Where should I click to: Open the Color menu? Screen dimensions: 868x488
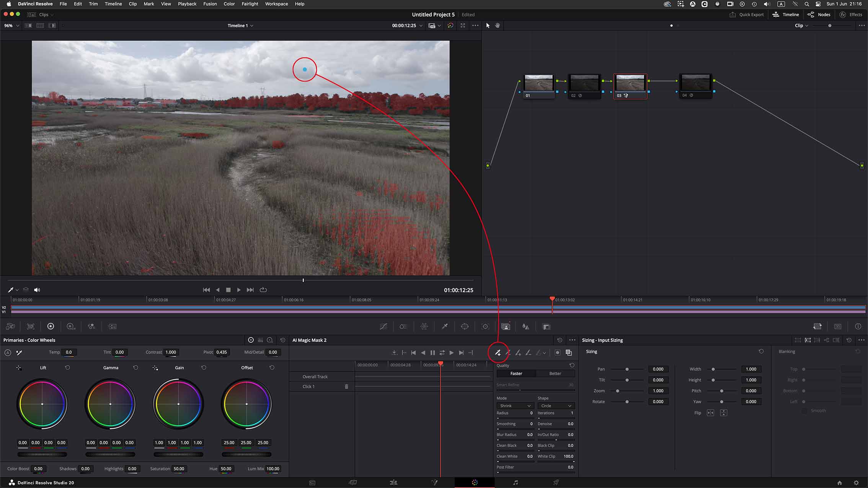[229, 4]
